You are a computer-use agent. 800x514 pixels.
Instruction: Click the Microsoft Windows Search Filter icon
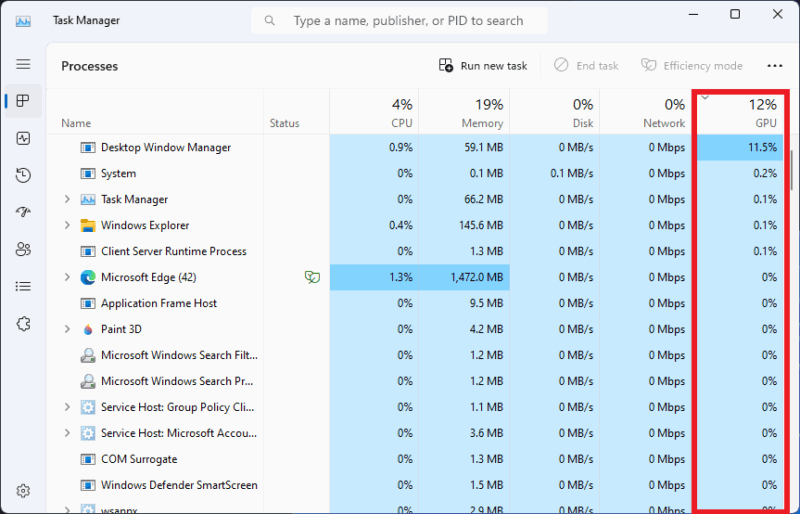[88, 355]
